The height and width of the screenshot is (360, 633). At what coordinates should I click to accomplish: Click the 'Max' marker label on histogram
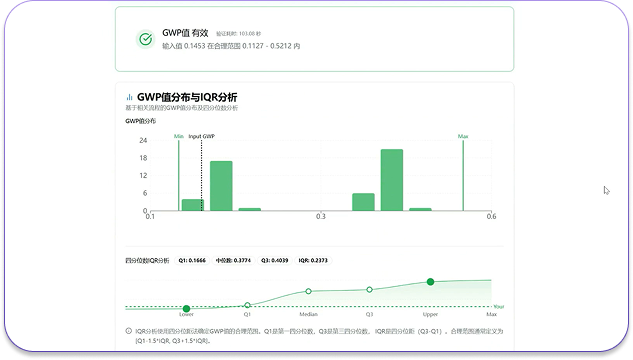(x=463, y=136)
